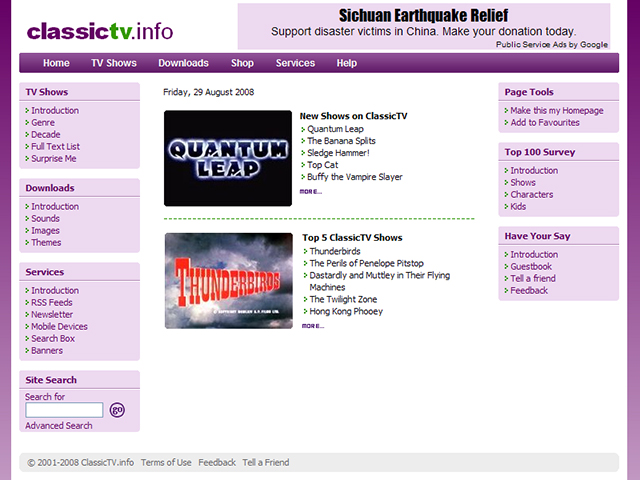Select The Perils of Penelope Pitstop

367,263
